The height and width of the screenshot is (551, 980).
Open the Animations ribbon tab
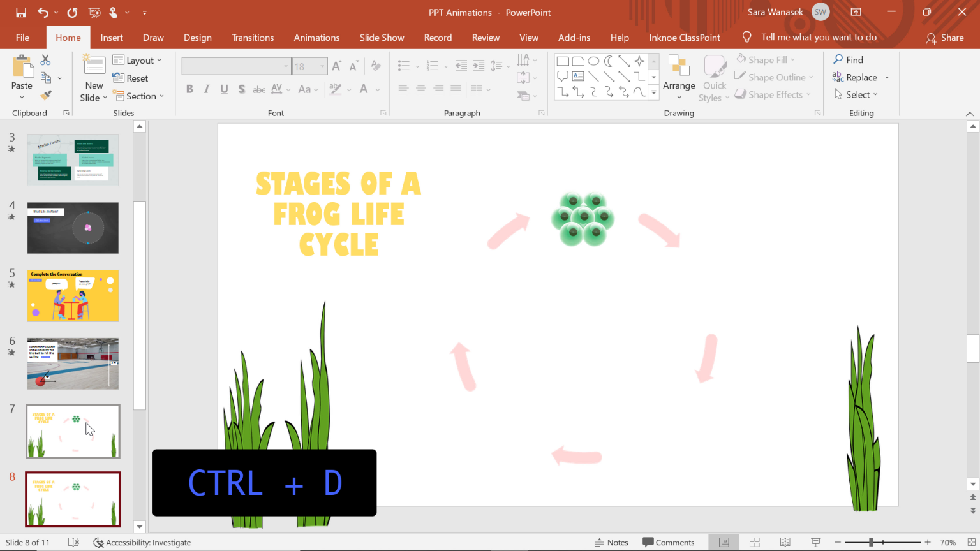316,38
